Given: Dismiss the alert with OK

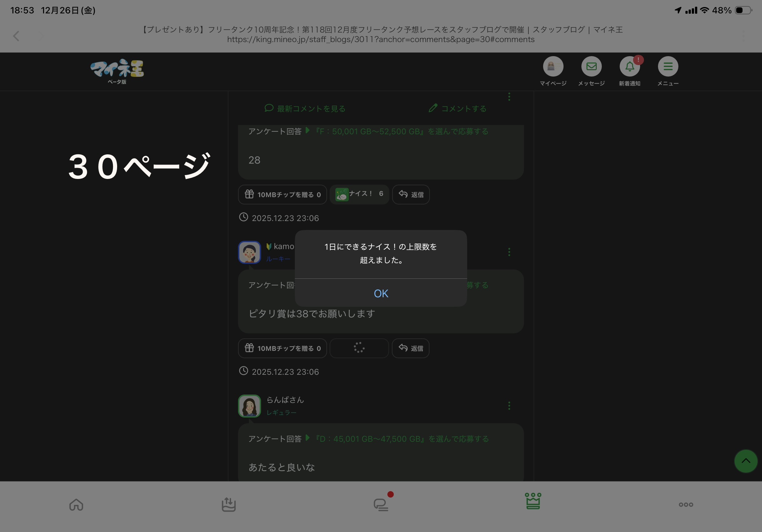Looking at the screenshot, I should point(381,293).
